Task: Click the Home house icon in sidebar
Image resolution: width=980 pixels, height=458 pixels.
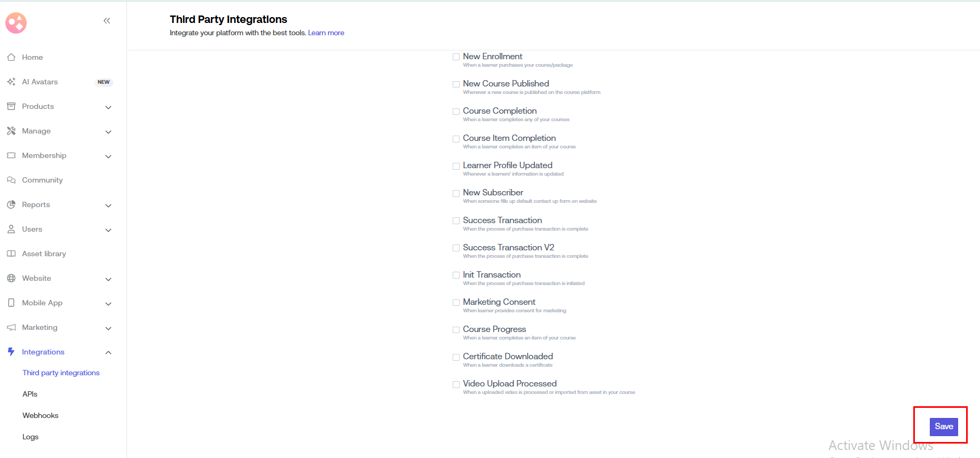Action: (x=11, y=57)
